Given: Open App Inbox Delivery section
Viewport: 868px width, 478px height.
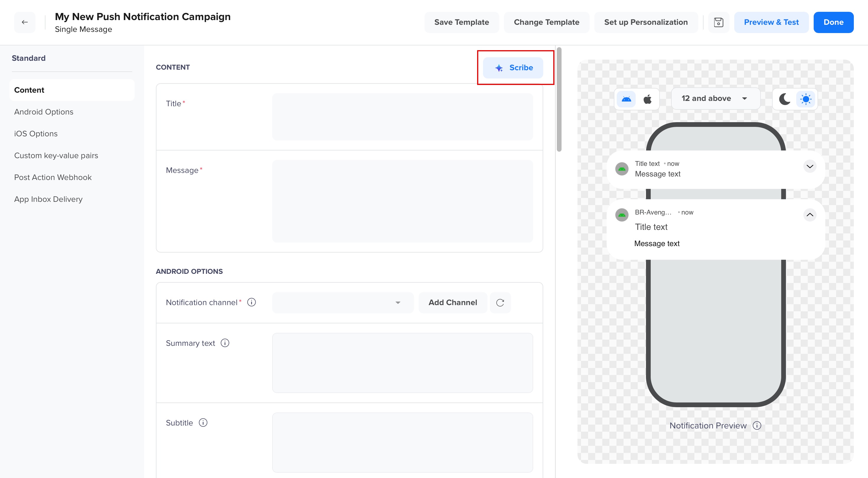Looking at the screenshot, I should pyautogui.click(x=48, y=199).
